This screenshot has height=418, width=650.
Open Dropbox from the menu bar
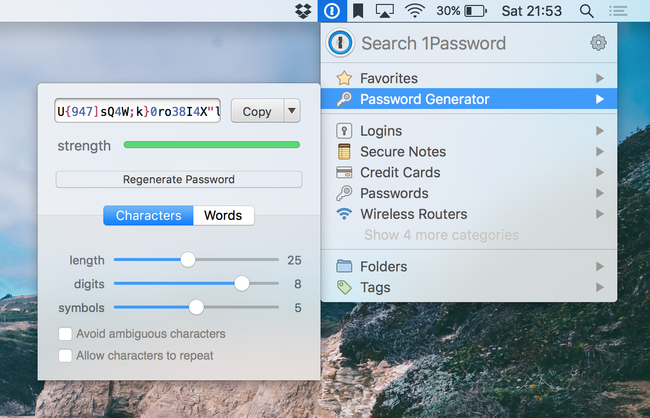pyautogui.click(x=303, y=11)
